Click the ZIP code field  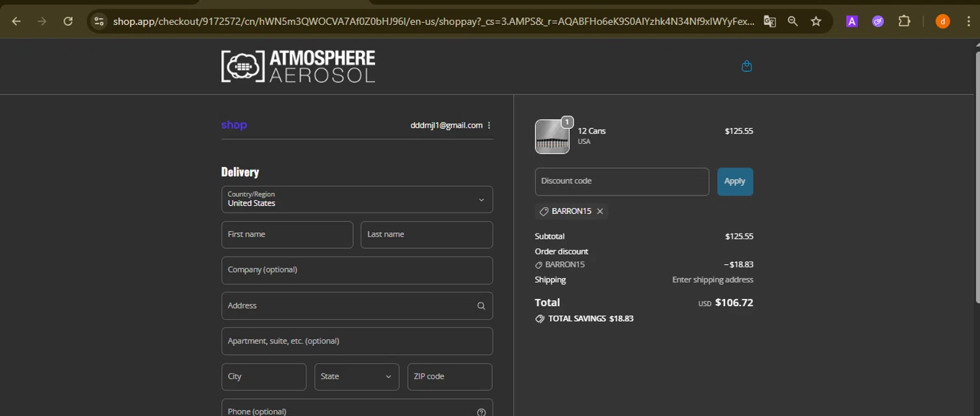tap(449, 377)
